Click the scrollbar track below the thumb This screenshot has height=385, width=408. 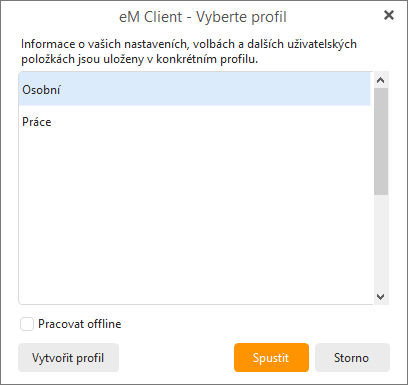381,242
